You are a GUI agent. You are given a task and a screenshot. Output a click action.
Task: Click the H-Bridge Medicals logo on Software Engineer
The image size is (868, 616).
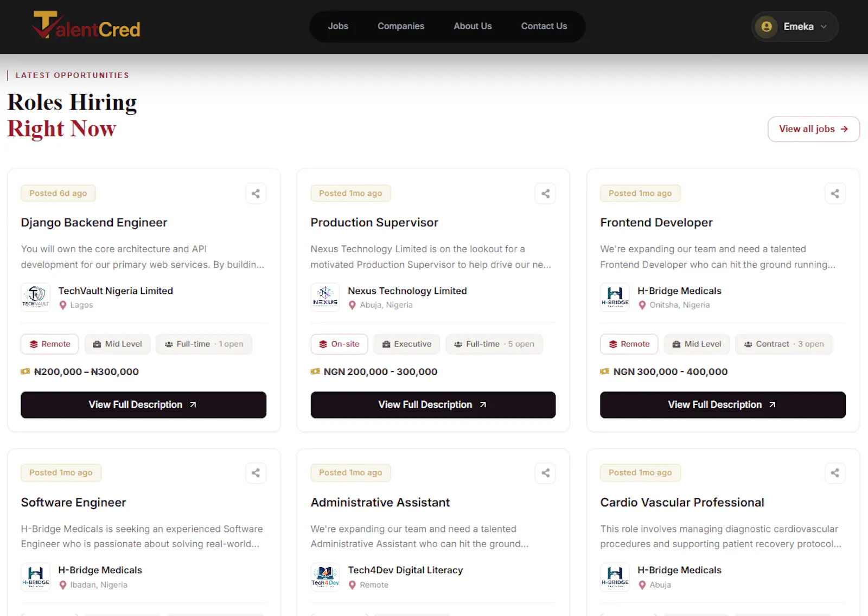[x=36, y=577]
